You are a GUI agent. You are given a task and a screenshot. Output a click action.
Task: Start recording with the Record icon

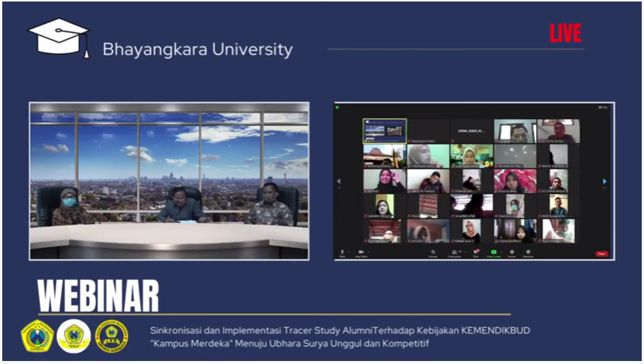(512, 253)
